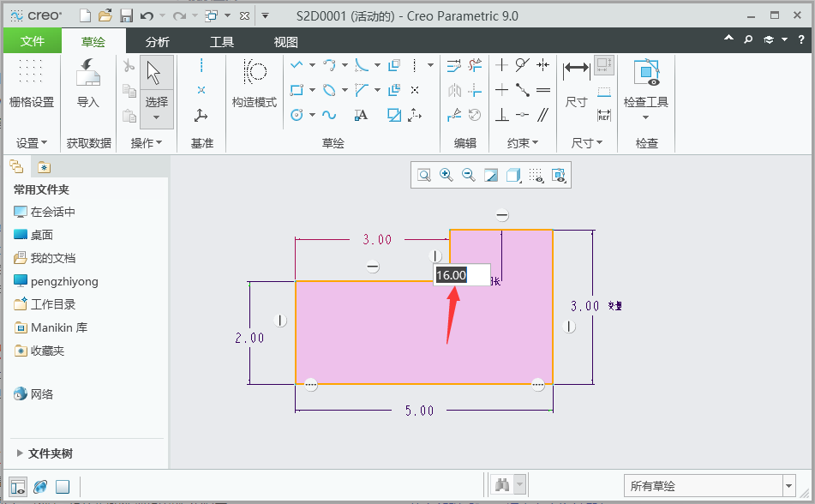Open the 文件 menu tab
The image size is (815, 504).
coord(33,42)
